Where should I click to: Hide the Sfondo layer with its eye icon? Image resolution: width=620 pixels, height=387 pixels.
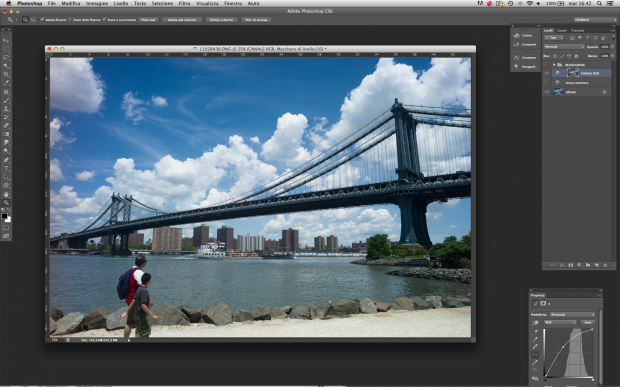coord(547,92)
